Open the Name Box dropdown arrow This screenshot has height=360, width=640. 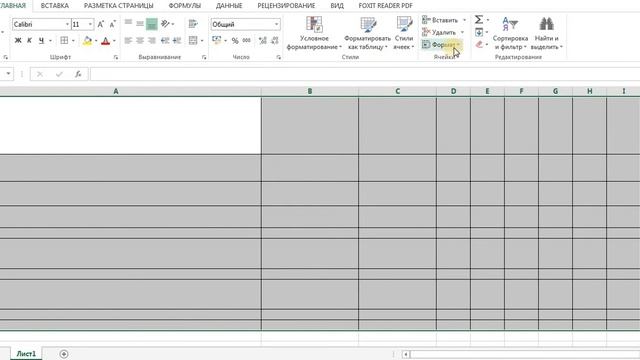pos(8,74)
